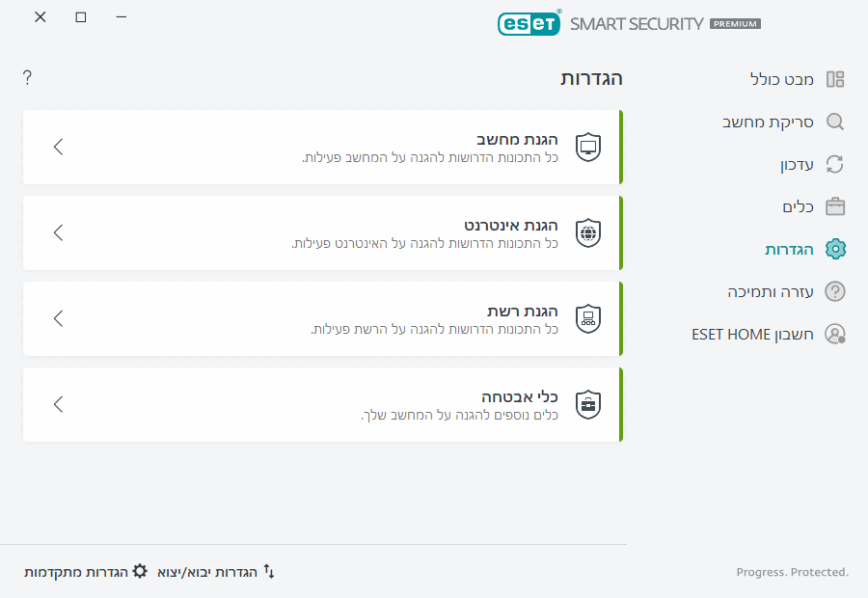
Task: Expand the Security Tools section chevron
Action: (59, 404)
